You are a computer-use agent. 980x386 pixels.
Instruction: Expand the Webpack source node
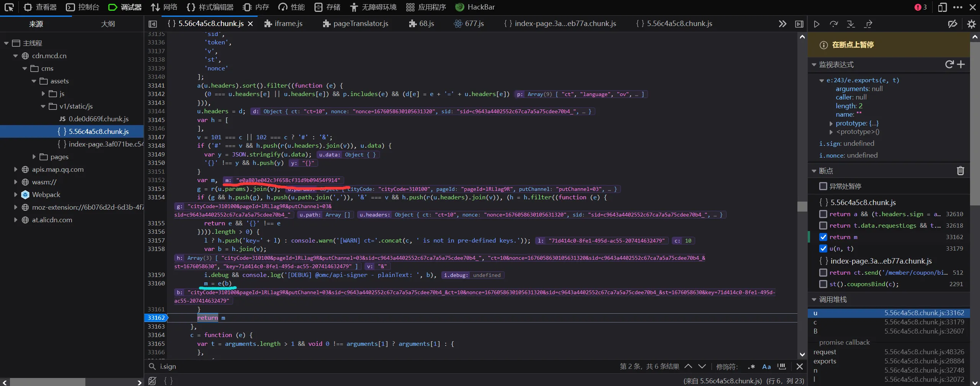coord(15,195)
